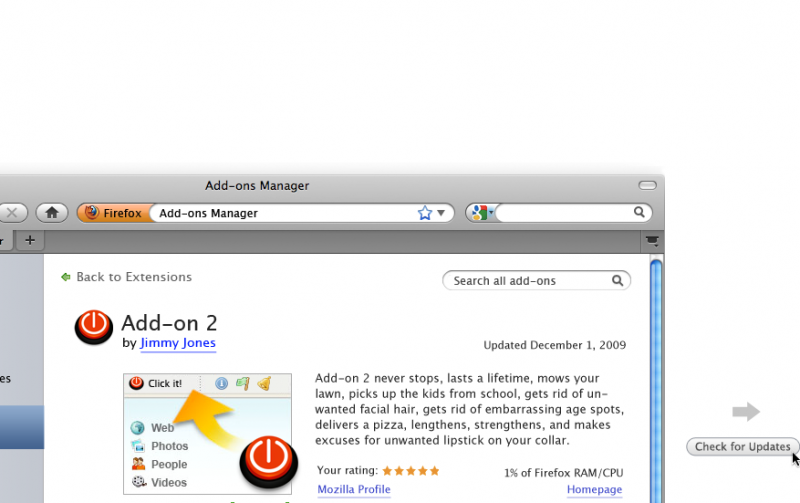Screen dimensions: 800x503
Task: Click the stop loading X button
Action: [12, 213]
